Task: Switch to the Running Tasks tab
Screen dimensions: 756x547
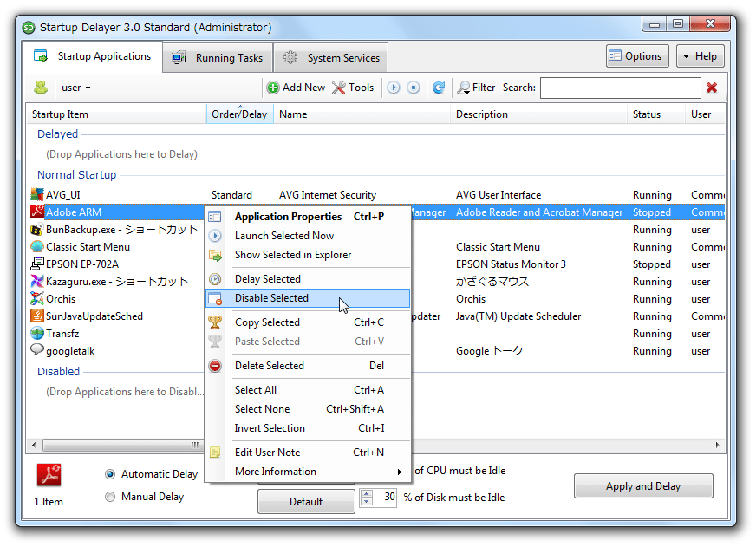Action: click(218, 58)
